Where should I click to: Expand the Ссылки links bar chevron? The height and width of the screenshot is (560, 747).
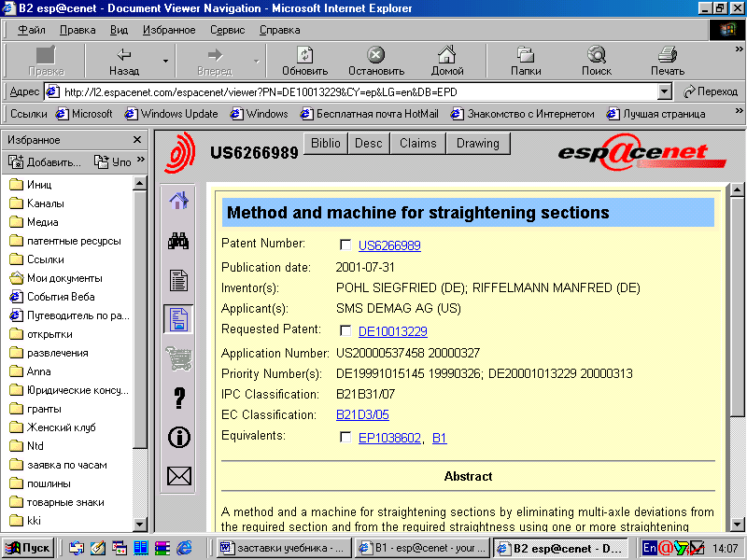pos(739,110)
